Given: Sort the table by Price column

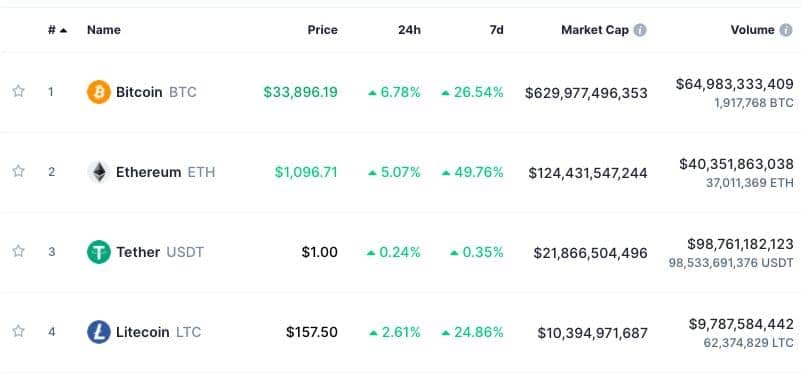Looking at the screenshot, I should pyautogui.click(x=322, y=30).
